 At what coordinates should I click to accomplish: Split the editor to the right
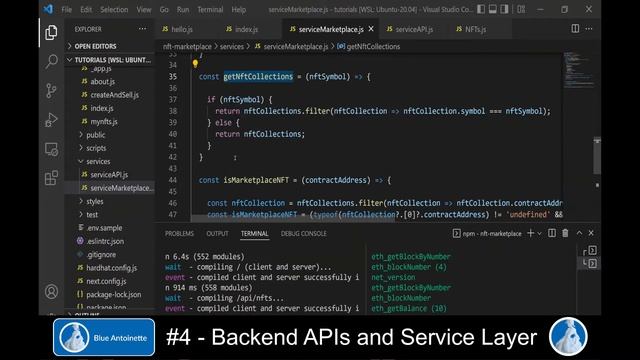575,29
